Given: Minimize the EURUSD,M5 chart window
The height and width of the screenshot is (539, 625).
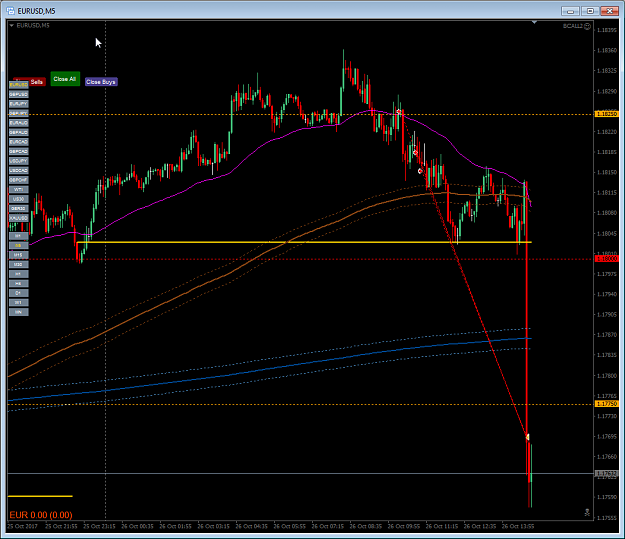Looking at the screenshot, I should point(570,11).
